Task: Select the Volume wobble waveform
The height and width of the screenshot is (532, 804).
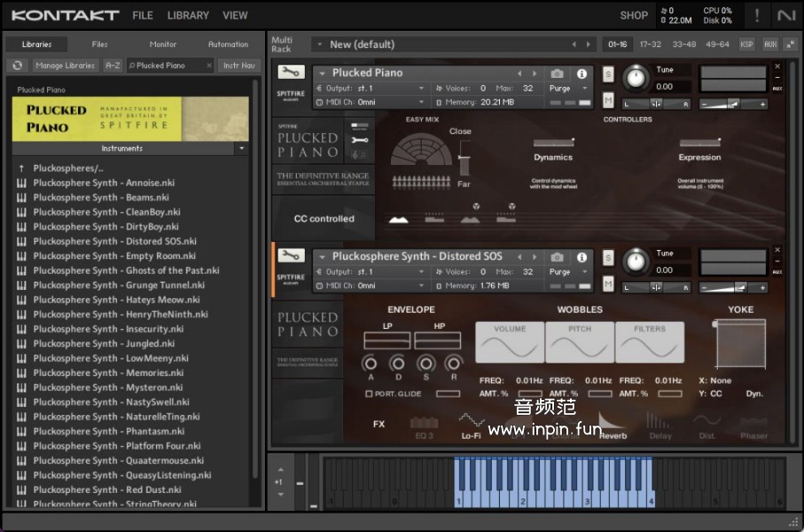Action: (x=510, y=342)
